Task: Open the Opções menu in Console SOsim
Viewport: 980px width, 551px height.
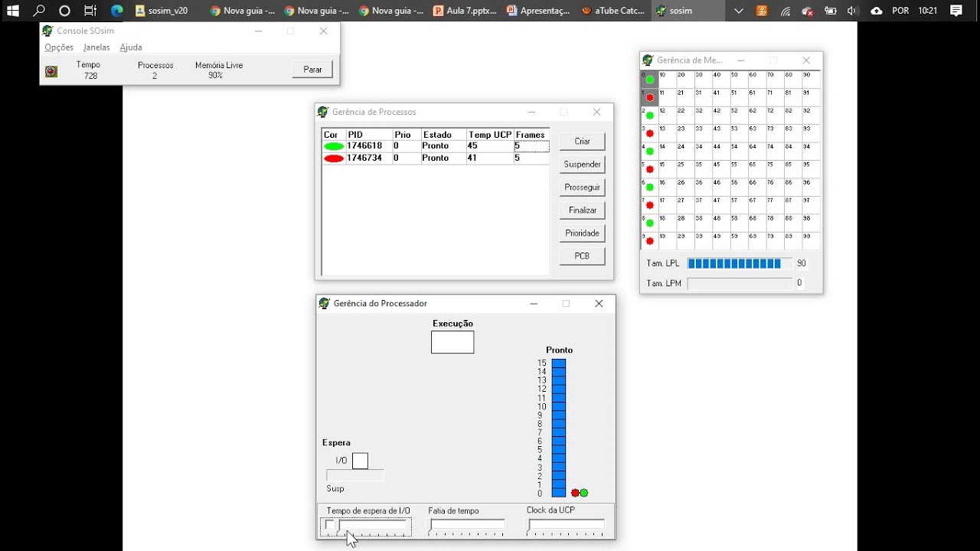Action: click(x=59, y=47)
